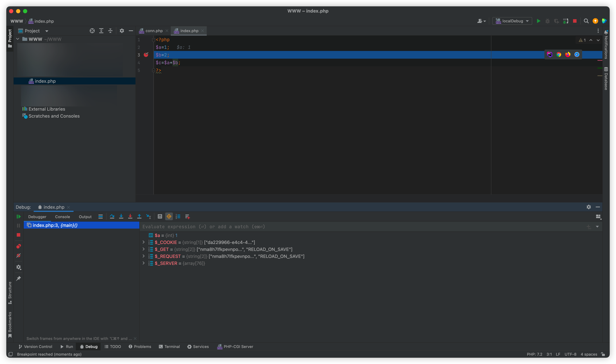Restore the debug layout with the top-right layout icon
This screenshot has width=616, height=364.
pyautogui.click(x=599, y=217)
